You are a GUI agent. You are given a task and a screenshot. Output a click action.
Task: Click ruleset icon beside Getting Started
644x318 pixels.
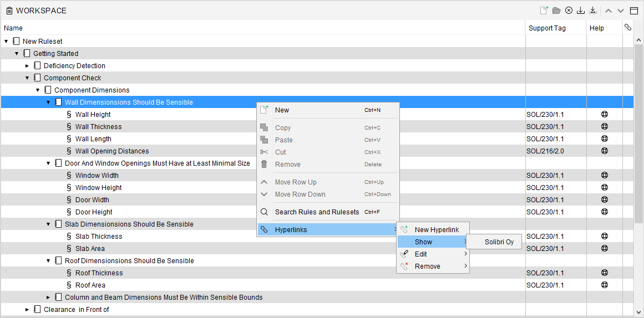pos(27,53)
